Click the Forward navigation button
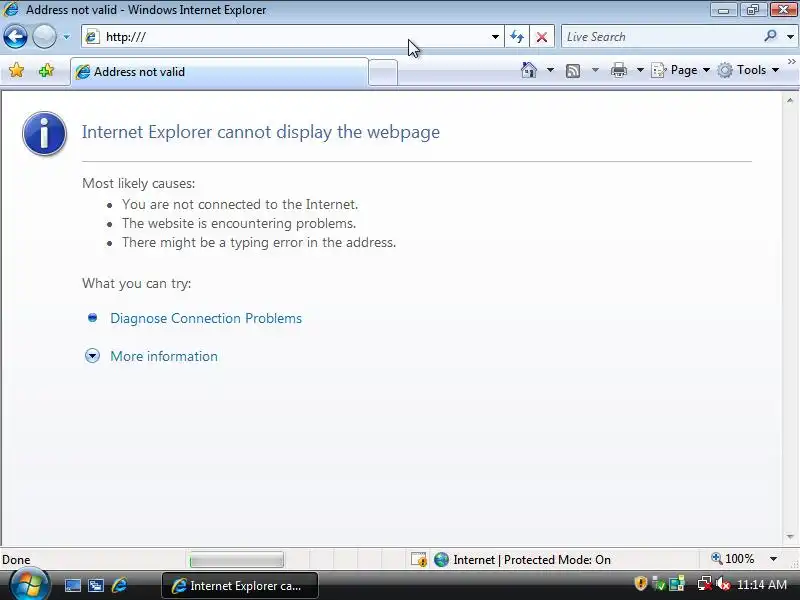Viewport: 800px width, 600px height. (44, 37)
